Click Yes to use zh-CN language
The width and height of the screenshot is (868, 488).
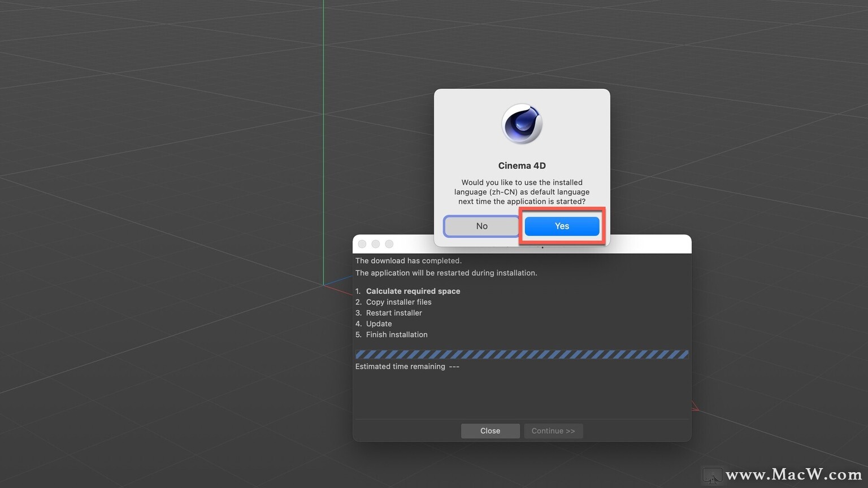point(562,226)
